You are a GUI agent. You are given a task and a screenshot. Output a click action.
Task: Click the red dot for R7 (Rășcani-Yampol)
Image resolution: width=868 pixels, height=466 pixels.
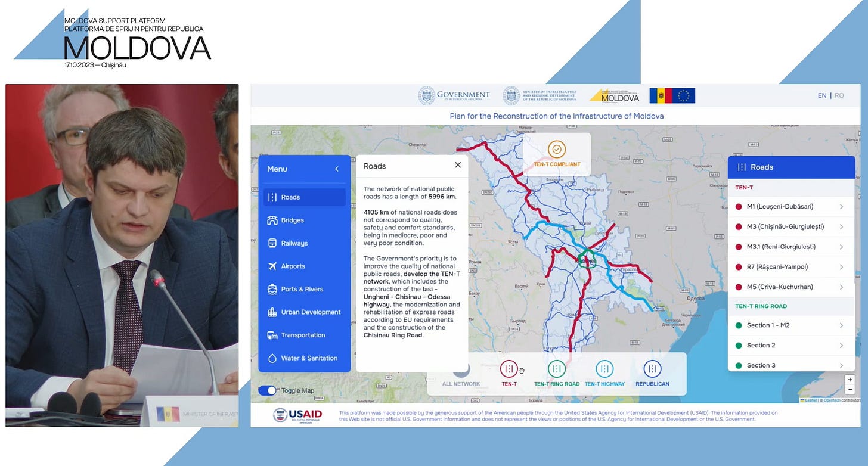click(739, 267)
